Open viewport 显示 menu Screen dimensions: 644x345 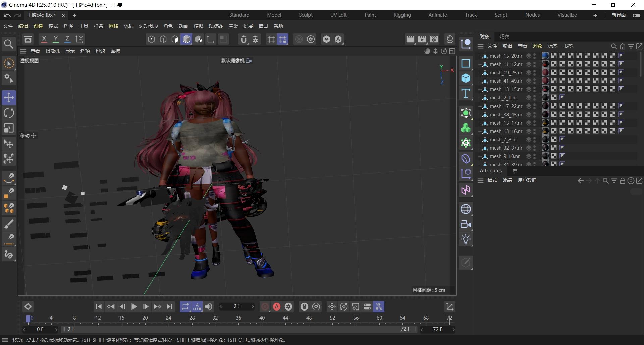[70, 51]
